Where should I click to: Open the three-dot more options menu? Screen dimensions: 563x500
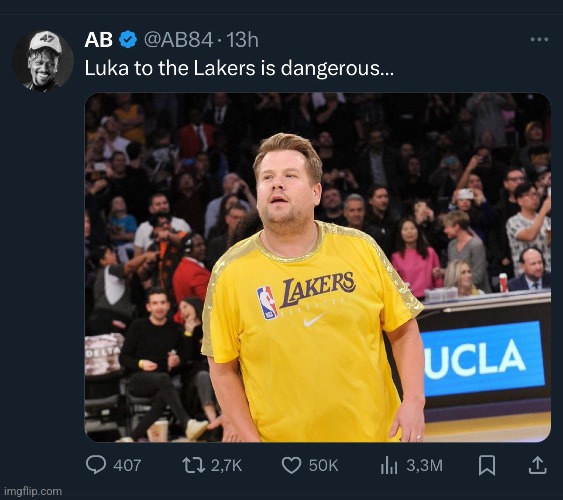539,39
